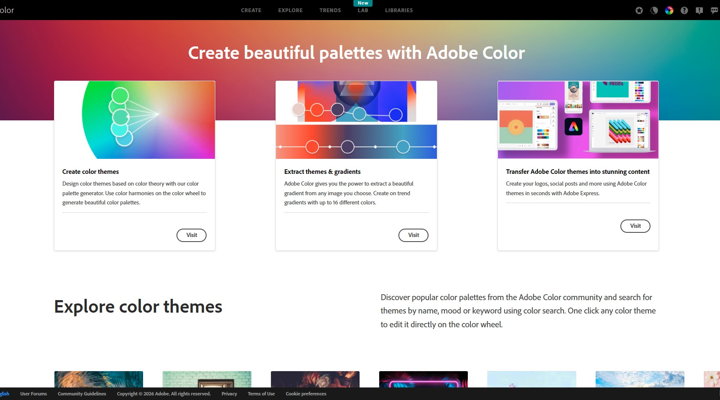Image resolution: width=720 pixels, height=400 pixels.
Task: Click the Adobe Express mockup image
Action: click(578, 120)
